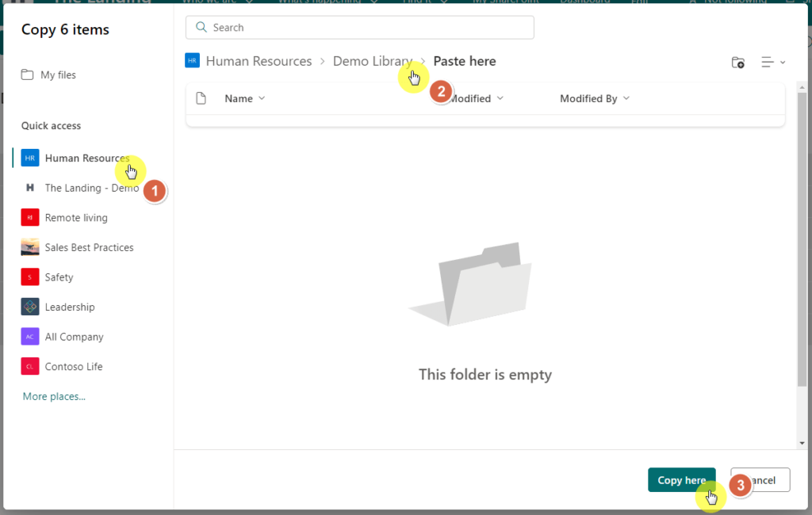The height and width of the screenshot is (515, 812).
Task: Click The Landing H logo icon
Action: [x=30, y=188]
